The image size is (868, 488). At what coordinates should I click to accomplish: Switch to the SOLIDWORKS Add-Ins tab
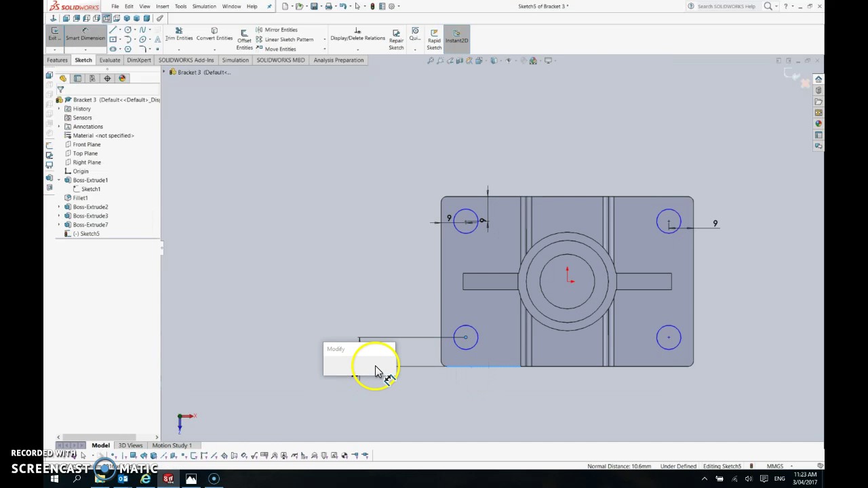tap(186, 60)
